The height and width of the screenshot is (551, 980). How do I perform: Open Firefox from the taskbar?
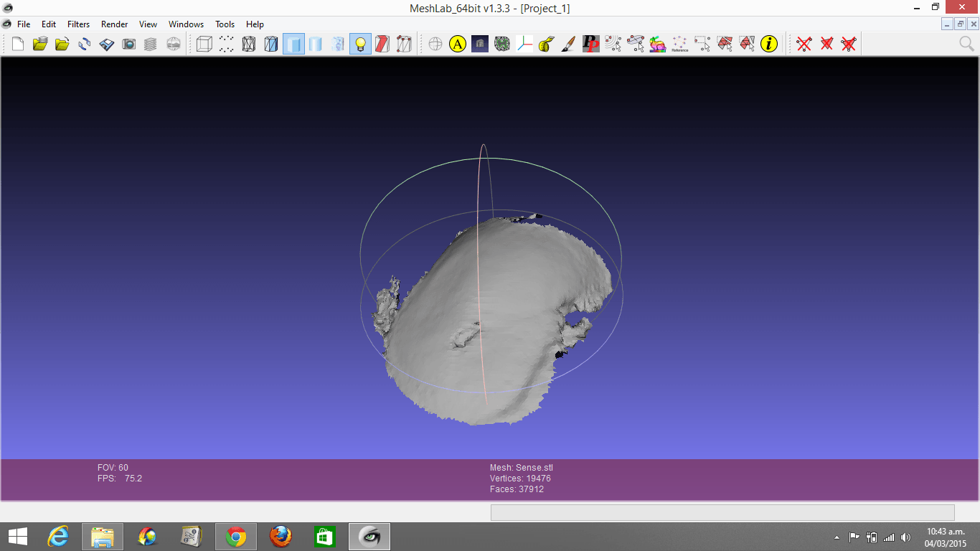pos(281,537)
